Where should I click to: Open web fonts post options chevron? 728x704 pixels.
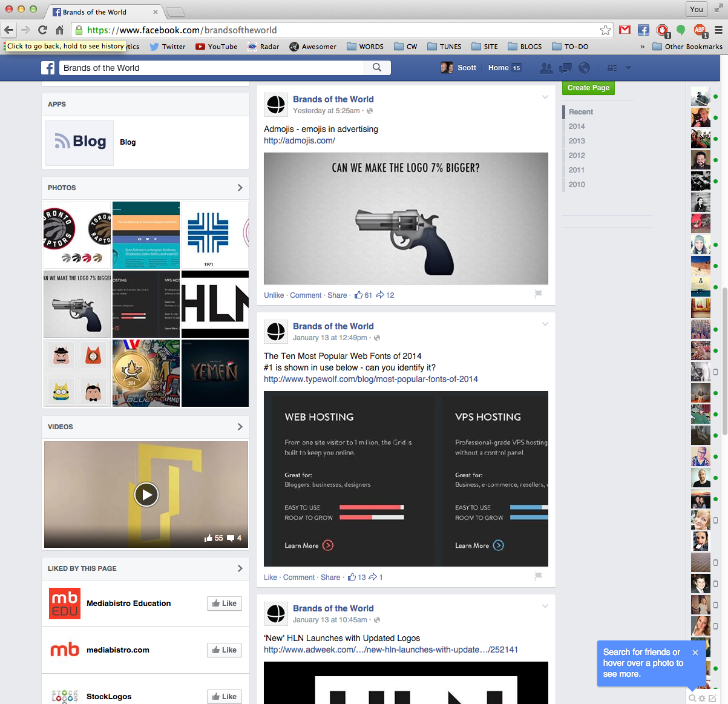(x=545, y=324)
